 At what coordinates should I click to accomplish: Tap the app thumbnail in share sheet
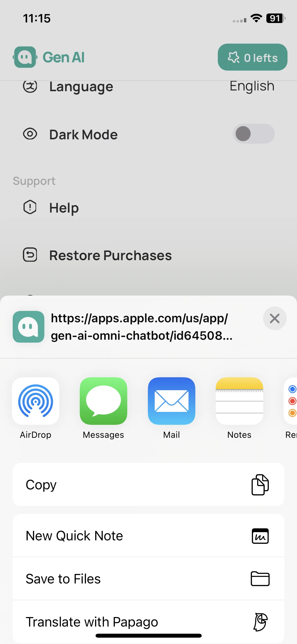29,327
